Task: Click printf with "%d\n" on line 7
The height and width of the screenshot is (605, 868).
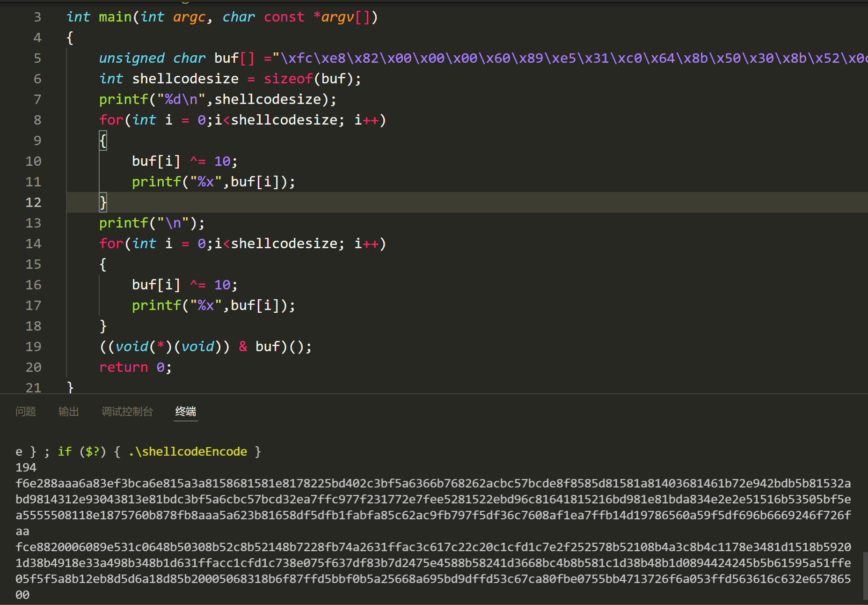Action: [x=218, y=100]
